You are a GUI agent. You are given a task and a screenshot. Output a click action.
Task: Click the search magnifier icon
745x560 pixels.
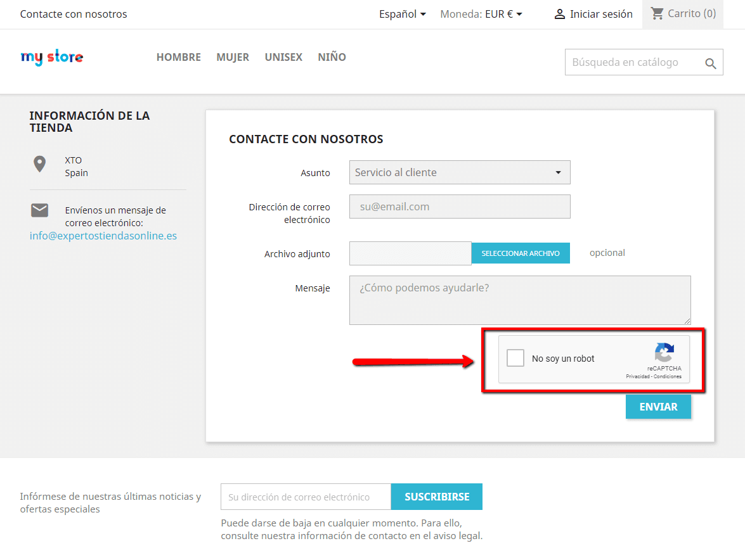click(x=709, y=62)
